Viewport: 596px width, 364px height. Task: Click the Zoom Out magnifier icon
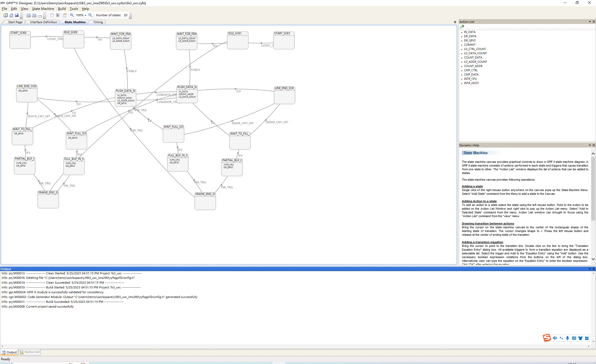[90, 15]
